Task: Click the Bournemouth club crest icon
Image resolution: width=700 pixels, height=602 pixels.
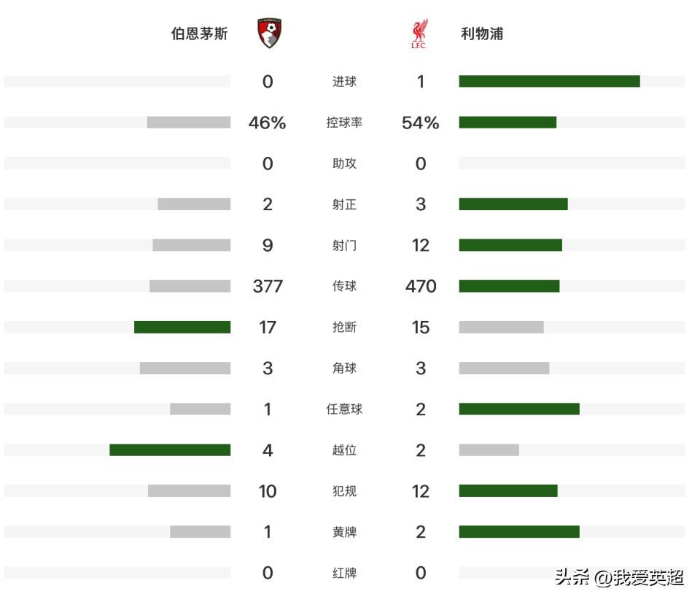Action: click(269, 33)
